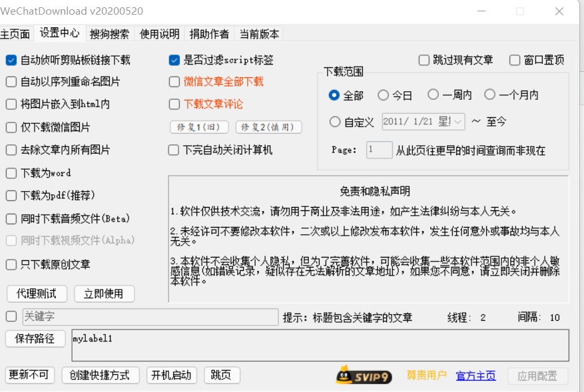Enable 窗口置顶 checkbox

[515, 60]
